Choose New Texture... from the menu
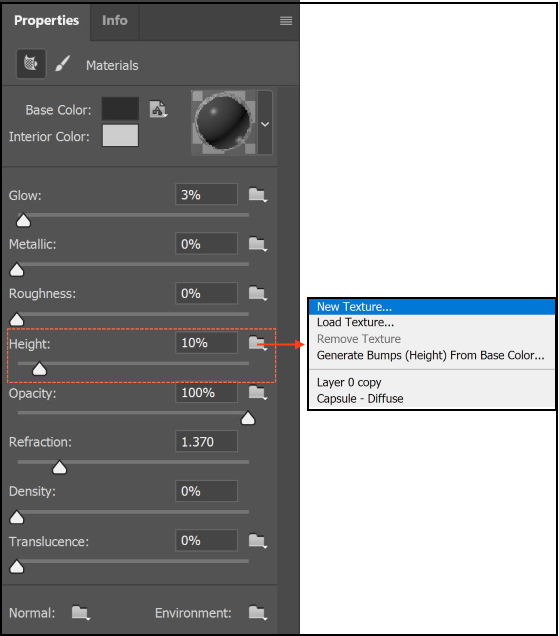Image resolution: width=559 pixels, height=636 pixels. click(432, 307)
